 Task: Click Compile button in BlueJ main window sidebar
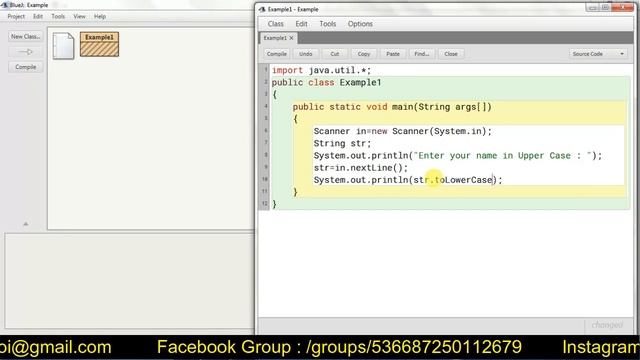click(25, 67)
